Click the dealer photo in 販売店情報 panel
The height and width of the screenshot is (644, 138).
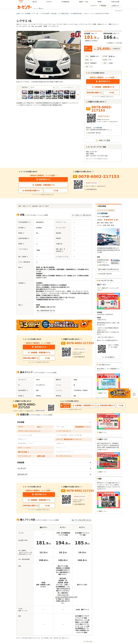[108, 237]
